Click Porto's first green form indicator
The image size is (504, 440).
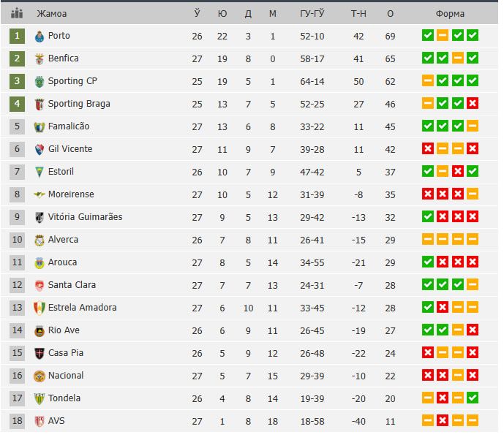[x=428, y=36]
